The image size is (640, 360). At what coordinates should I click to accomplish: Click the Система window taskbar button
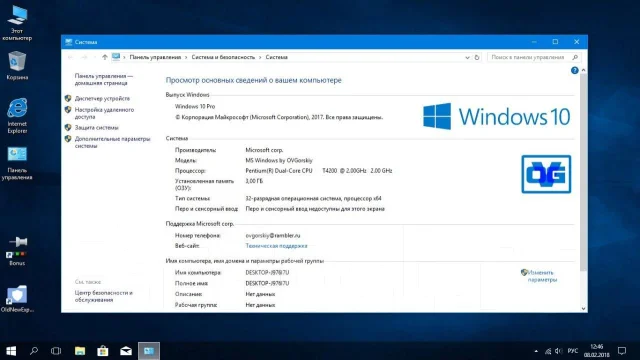coord(149,351)
